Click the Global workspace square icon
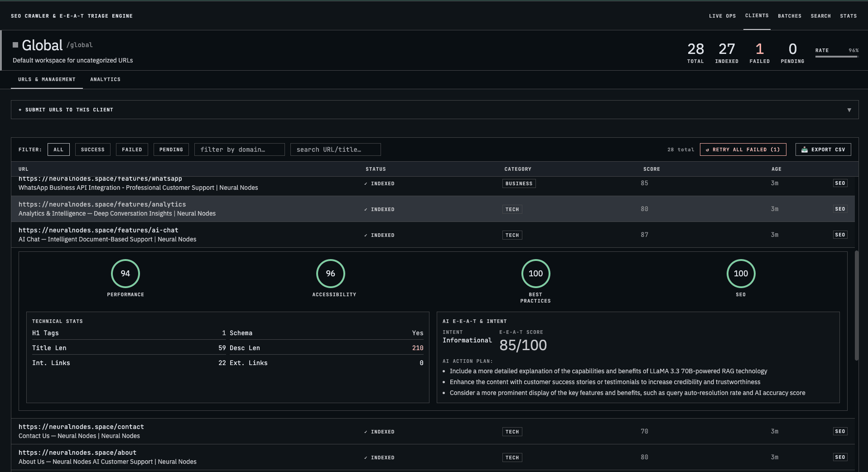Image resolution: width=868 pixels, height=472 pixels. tap(15, 45)
